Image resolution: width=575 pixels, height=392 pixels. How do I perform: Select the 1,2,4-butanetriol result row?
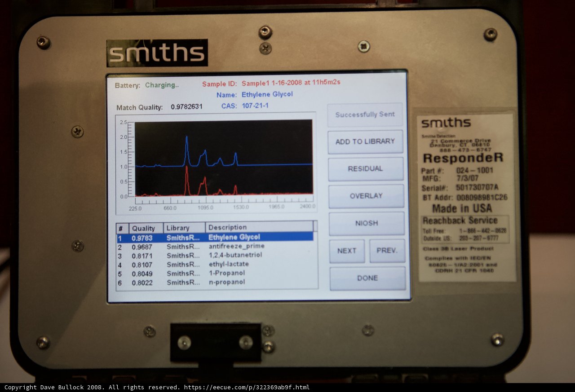[x=215, y=255]
